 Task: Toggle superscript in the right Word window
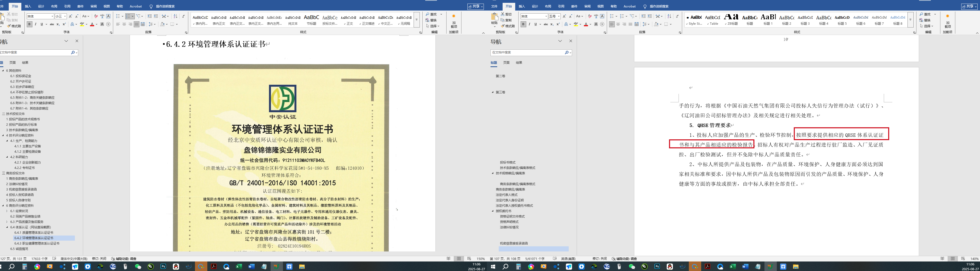click(558, 24)
